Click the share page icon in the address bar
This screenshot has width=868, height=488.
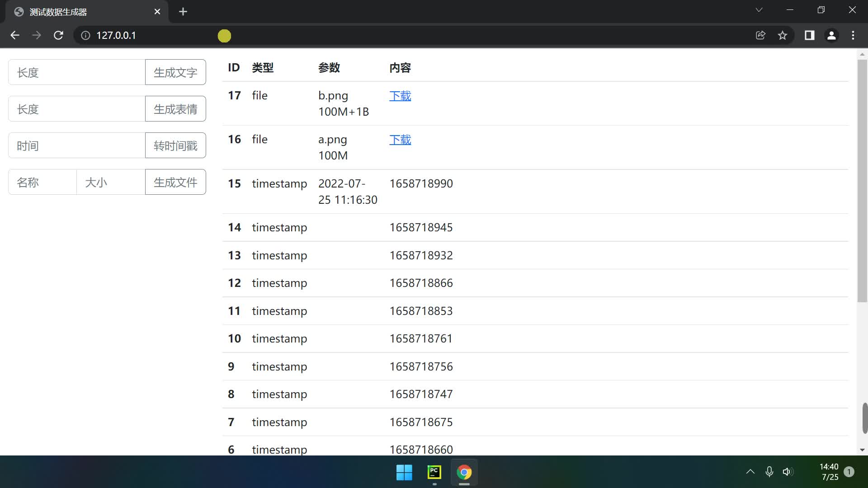point(760,35)
